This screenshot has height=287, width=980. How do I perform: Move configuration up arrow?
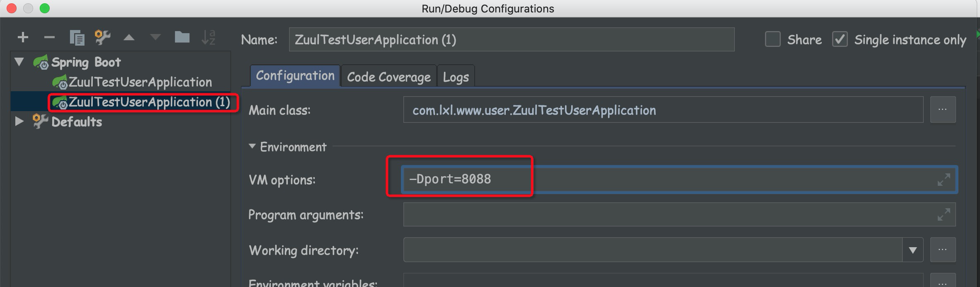coord(129,38)
